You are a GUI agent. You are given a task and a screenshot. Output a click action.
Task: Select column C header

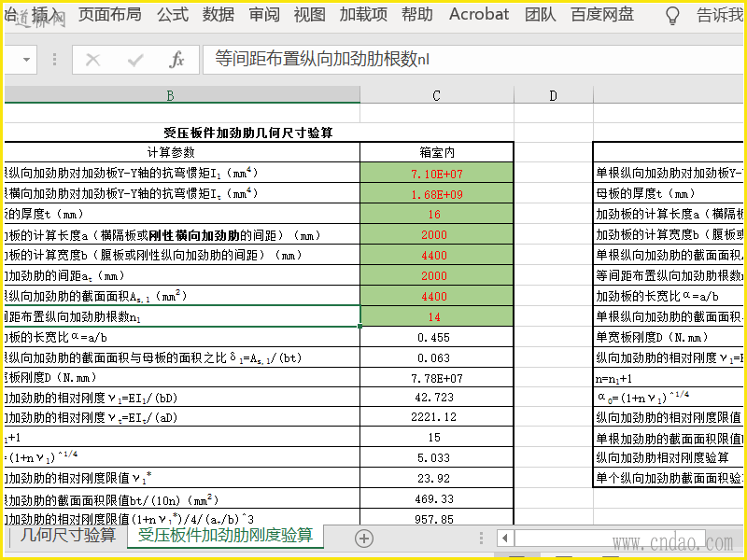click(x=437, y=95)
